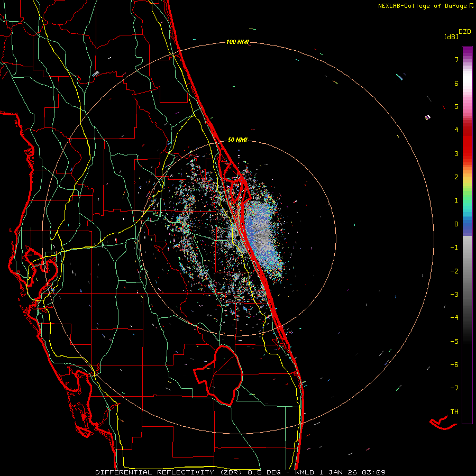
Task: Click the NEXLAB-College of DuPage credit text
Action: [x=425, y=6]
